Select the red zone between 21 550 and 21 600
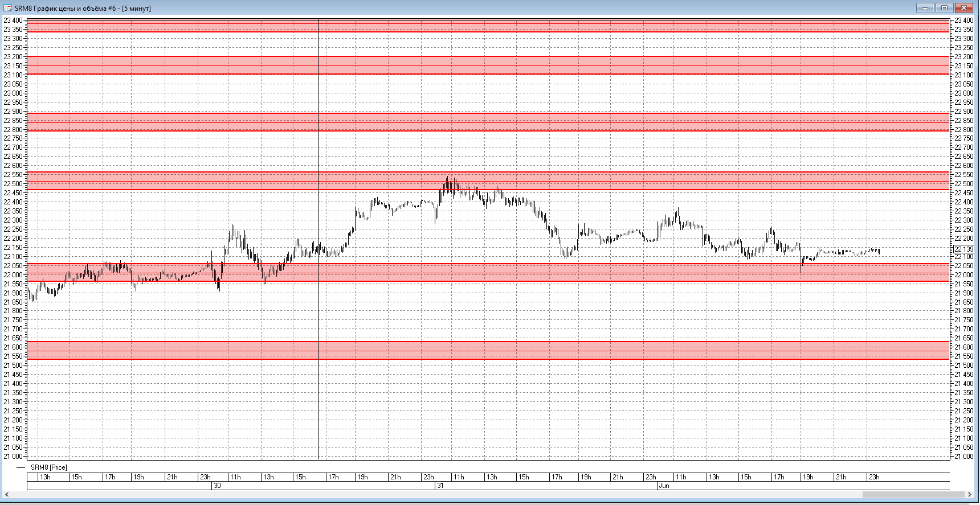The height and width of the screenshot is (505, 980). (x=488, y=350)
